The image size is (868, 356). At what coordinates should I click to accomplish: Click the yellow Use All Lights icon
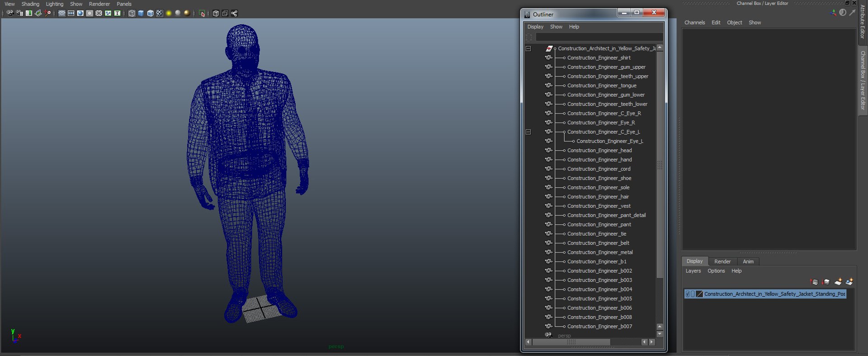169,13
